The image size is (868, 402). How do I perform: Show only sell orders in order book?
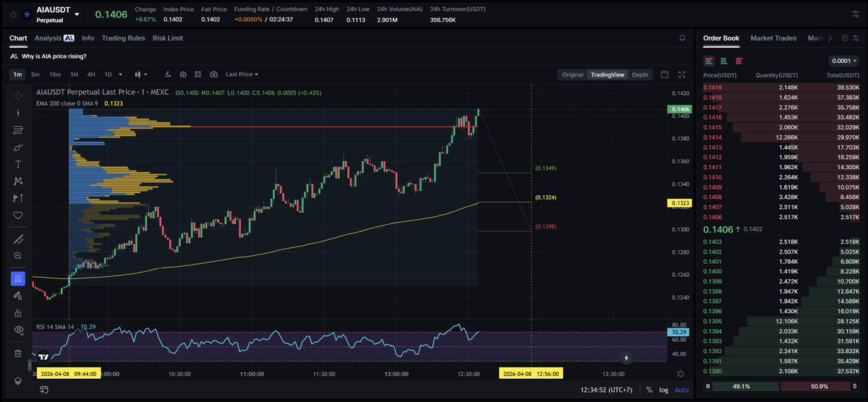point(739,61)
